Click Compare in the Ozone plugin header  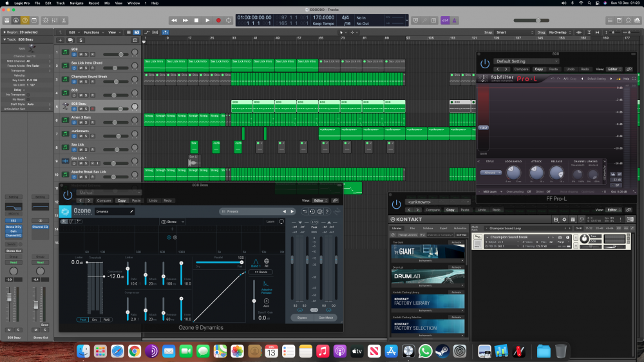tap(104, 200)
